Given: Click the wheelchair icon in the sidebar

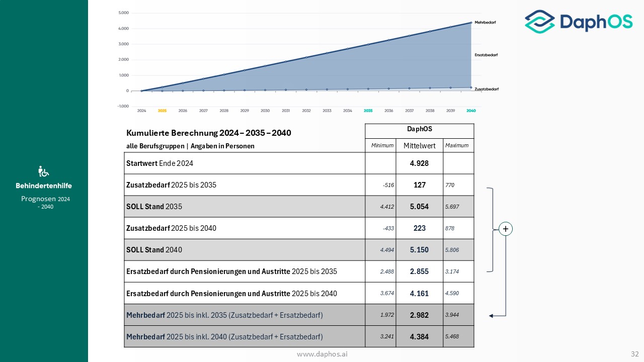Looking at the screenshot, I should (x=44, y=171).
